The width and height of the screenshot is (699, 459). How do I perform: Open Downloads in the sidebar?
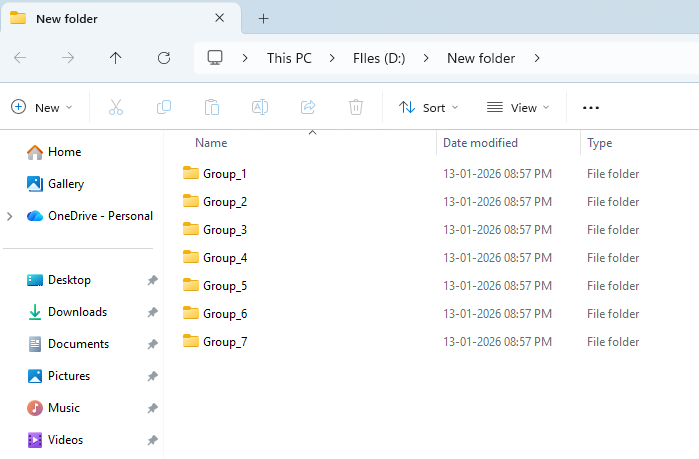[x=77, y=312]
